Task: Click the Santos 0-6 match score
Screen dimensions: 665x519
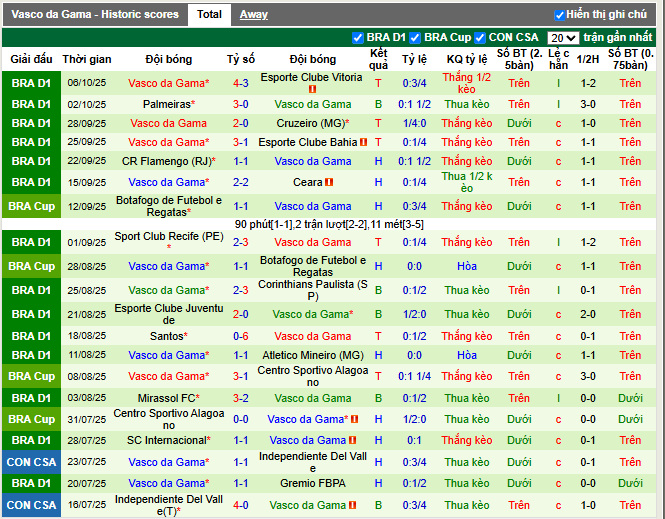Action: click(x=241, y=337)
